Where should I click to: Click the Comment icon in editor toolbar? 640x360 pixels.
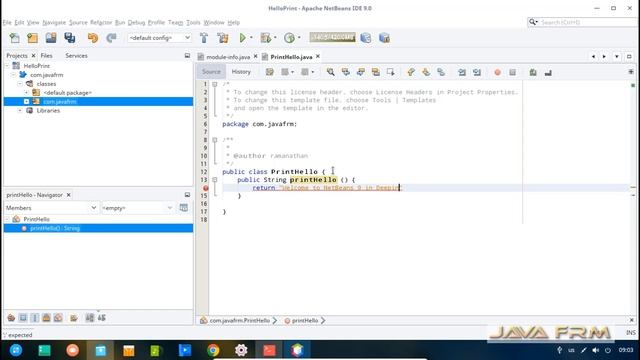(x=533, y=72)
